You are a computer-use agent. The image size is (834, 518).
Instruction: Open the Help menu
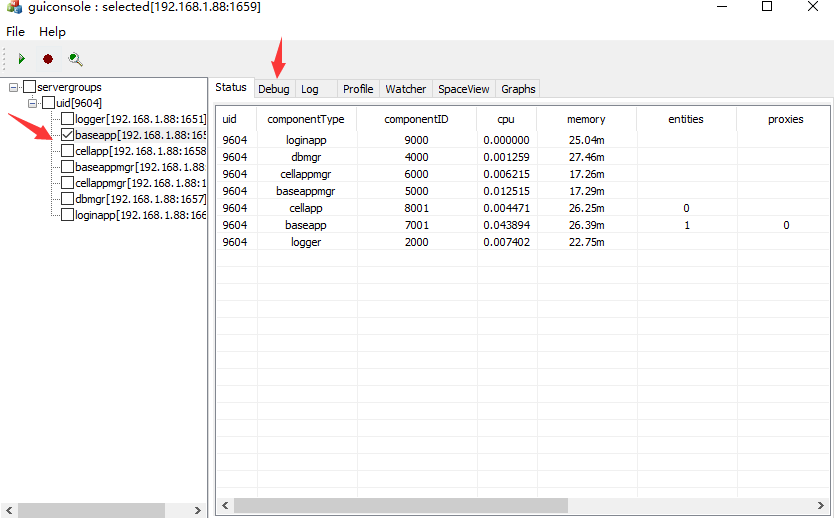(x=52, y=32)
